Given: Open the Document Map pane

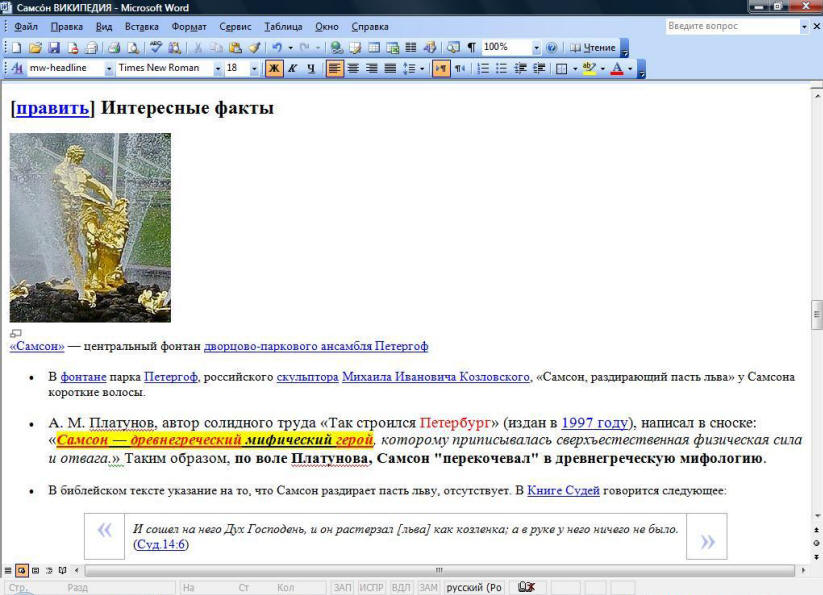Looking at the screenshot, I should [453, 48].
